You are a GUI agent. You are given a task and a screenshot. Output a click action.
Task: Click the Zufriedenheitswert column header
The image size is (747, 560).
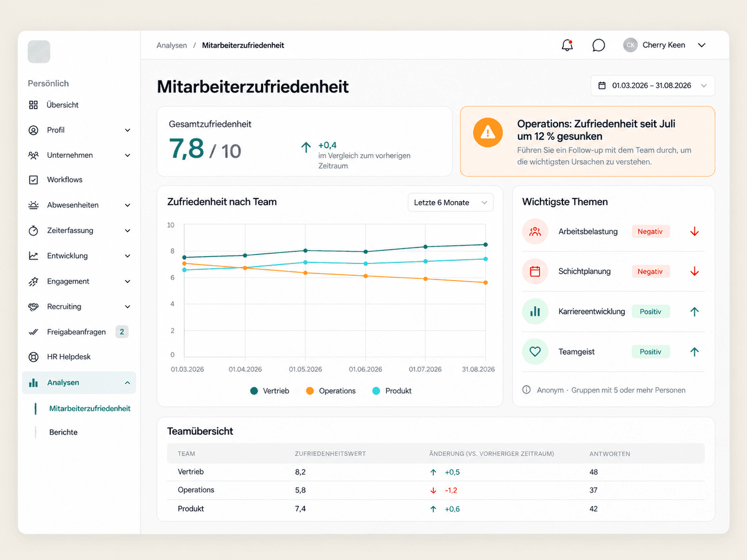click(330, 454)
